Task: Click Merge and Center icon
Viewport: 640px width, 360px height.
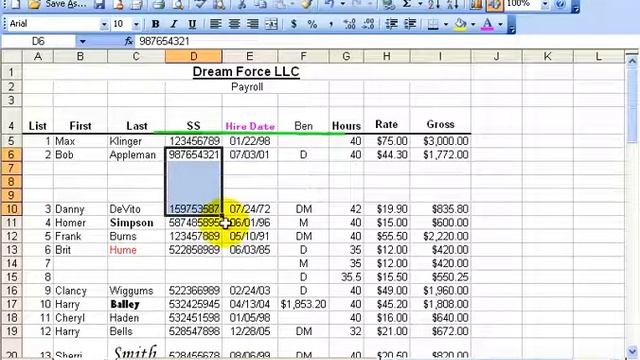Action: click(x=271, y=24)
